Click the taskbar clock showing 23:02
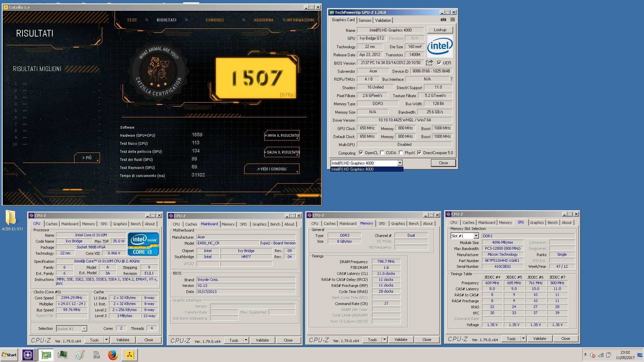This screenshot has height=362, width=644. click(625, 355)
